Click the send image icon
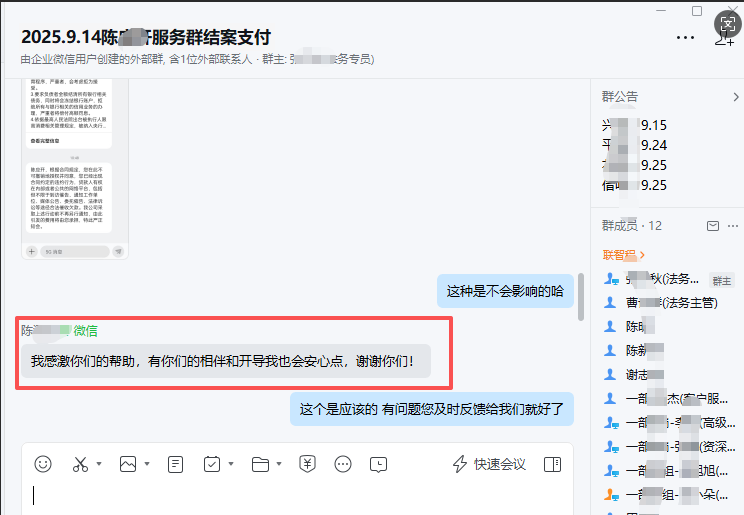Viewport: 744px width, 515px height. click(x=128, y=464)
